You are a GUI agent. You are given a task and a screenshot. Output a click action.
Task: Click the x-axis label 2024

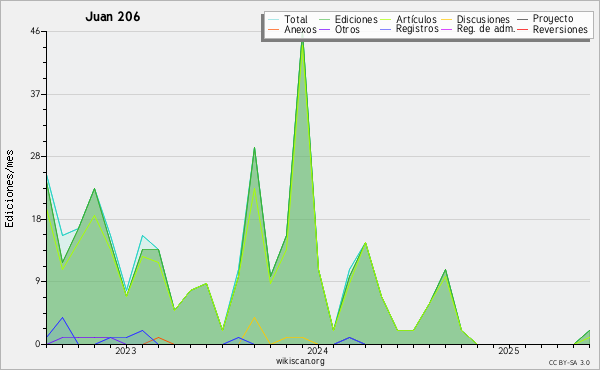pyautogui.click(x=317, y=351)
